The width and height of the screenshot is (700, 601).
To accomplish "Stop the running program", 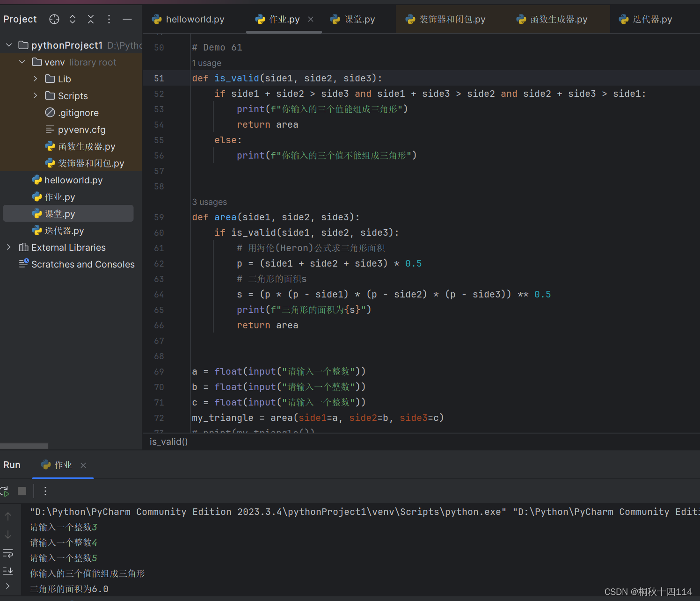I will pos(22,491).
